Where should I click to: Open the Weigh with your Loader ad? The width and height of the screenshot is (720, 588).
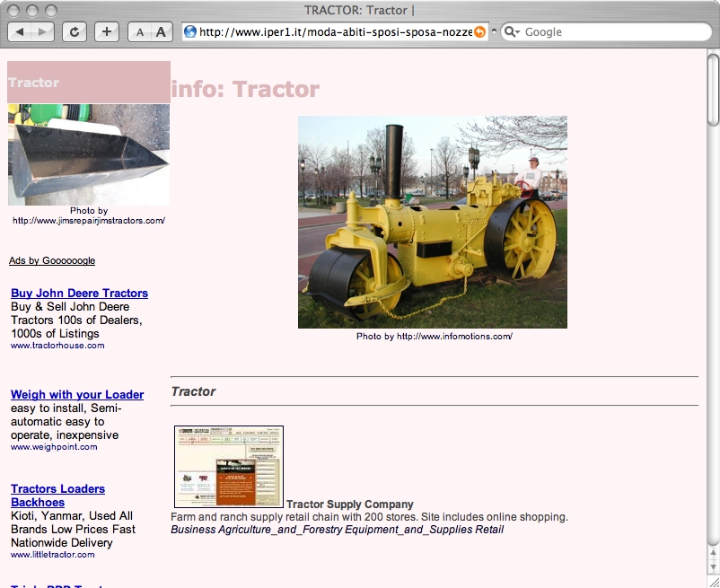pos(77,395)
